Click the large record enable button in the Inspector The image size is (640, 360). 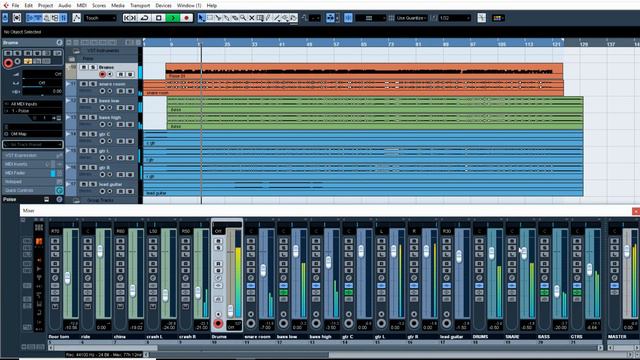tap(8, 63)
